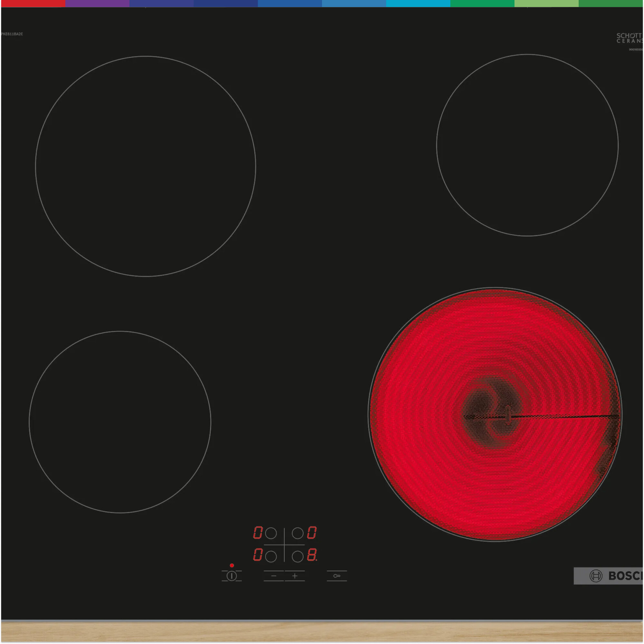Click the PKE611BA2E model number label

12,34
